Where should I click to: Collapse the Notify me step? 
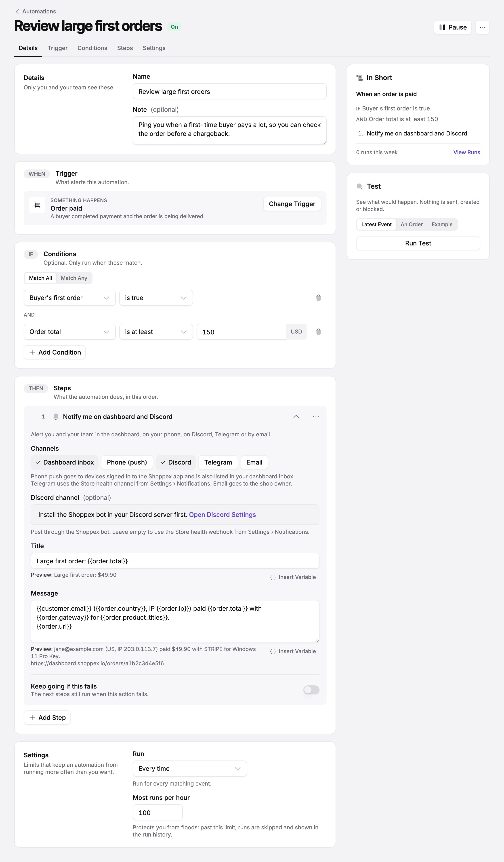[x=296, y=416]
